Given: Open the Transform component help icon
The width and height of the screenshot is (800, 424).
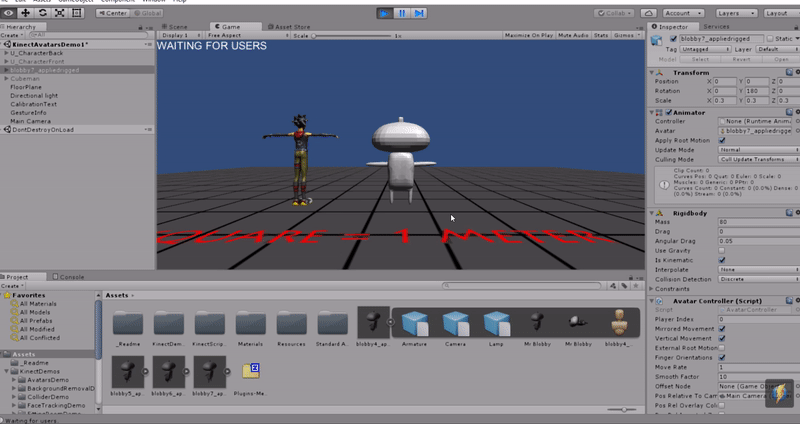Looking at the screenshot, I should (x=789, y=72).
